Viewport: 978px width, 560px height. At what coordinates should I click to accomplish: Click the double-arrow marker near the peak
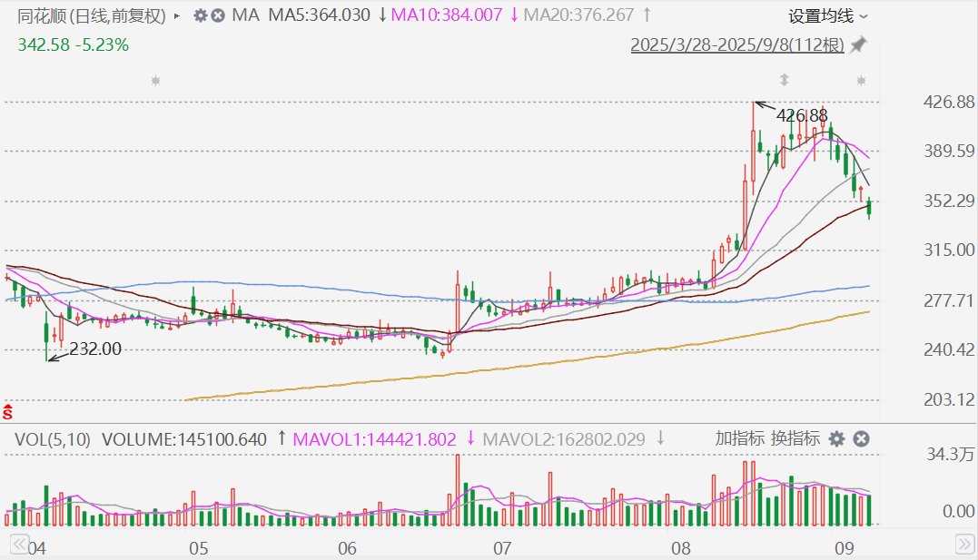[x=785, y=80]
